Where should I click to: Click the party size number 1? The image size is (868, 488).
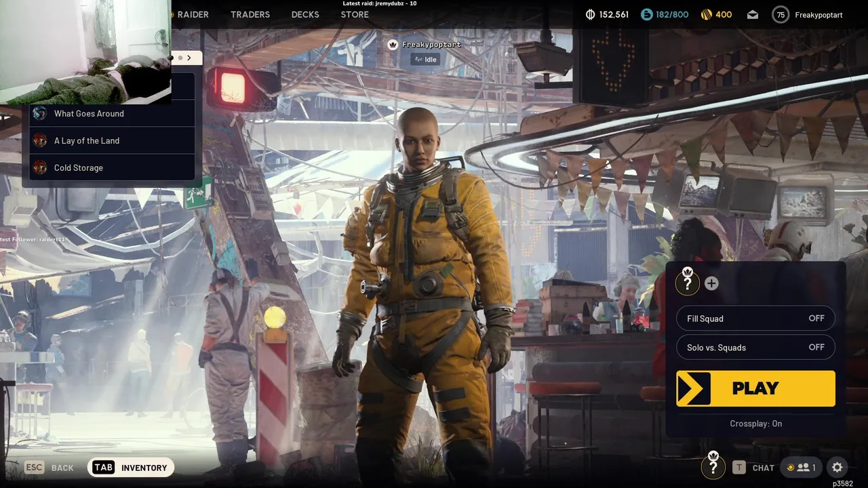tap(814, 468)
